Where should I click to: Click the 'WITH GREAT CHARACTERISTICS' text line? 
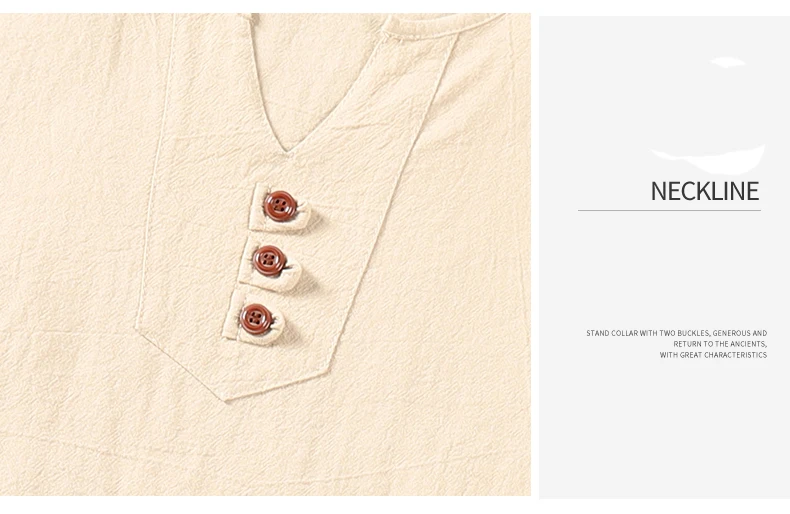click(713, 355)
